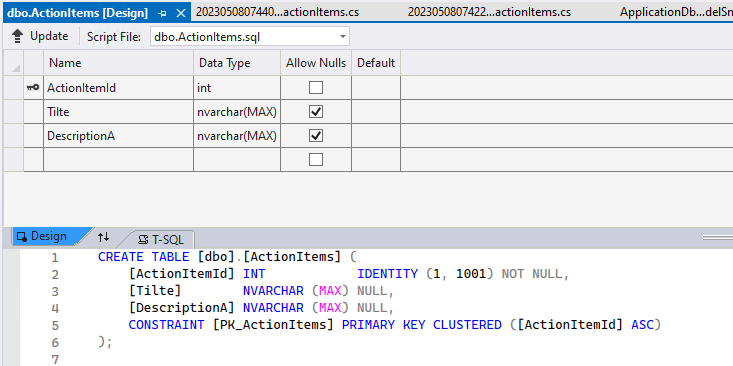
Task: Click [Tilte] in the T-SQL editor
Action: click(155, 291)
